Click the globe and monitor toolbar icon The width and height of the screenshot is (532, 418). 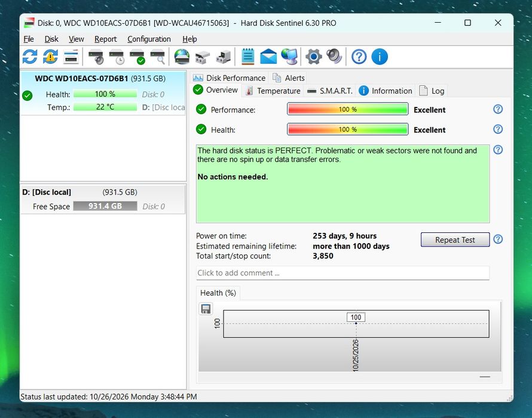click(x=289, y=57)
